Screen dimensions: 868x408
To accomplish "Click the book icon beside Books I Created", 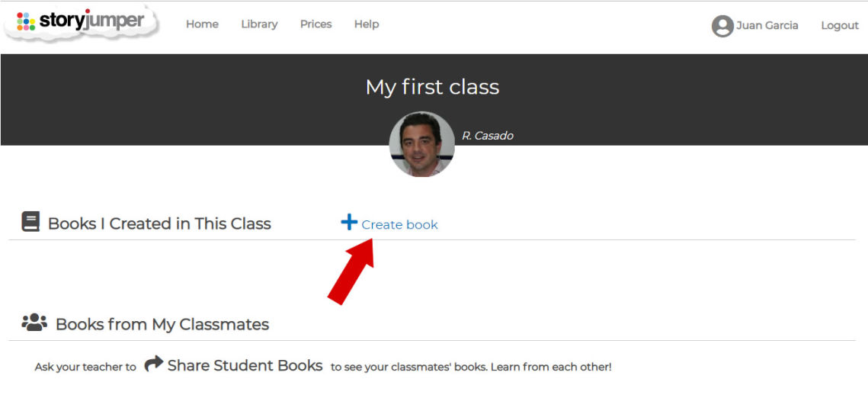I will 30,223.
